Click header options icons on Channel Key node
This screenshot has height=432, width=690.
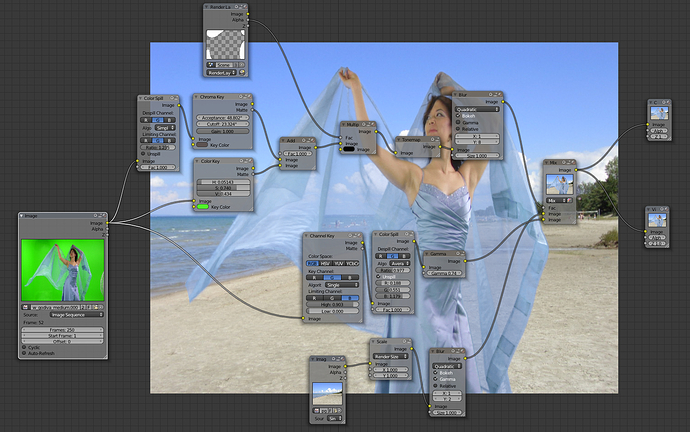point(355,236)
